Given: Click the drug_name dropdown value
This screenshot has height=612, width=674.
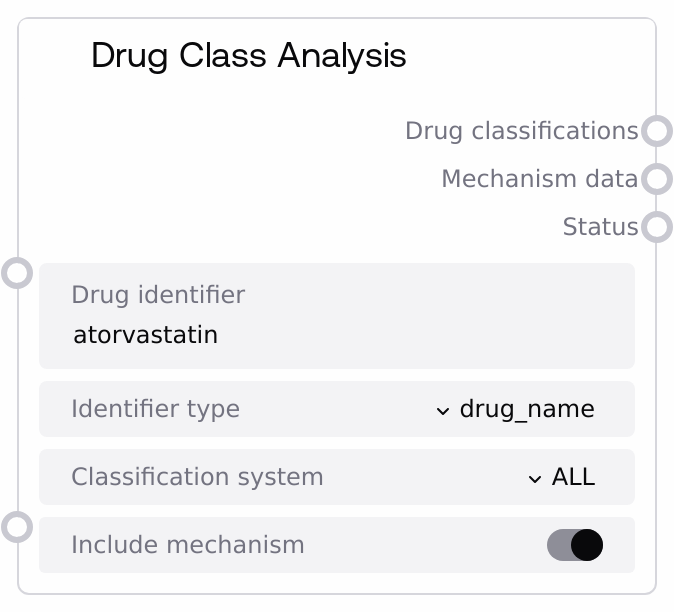Looking at the screenshot, I should point(527,409).
